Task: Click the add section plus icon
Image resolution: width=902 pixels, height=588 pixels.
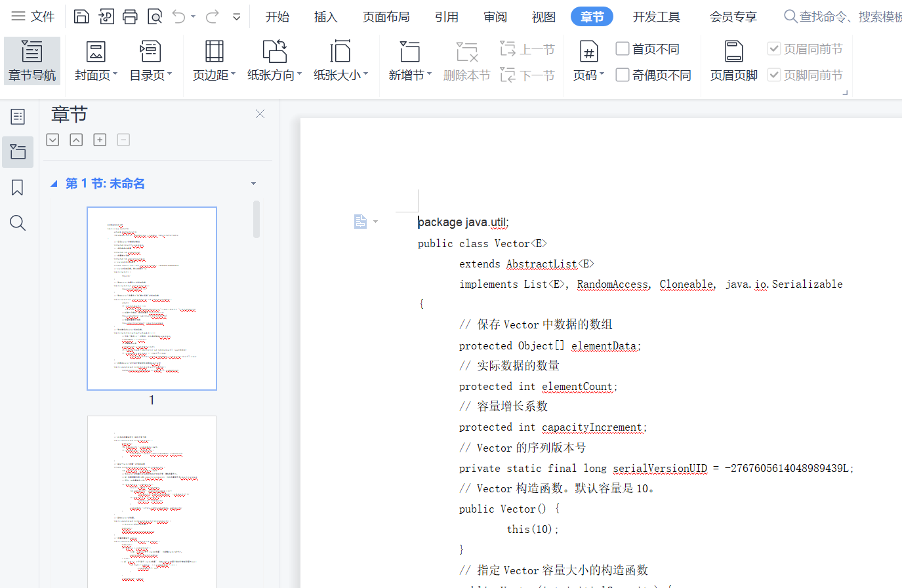Action: pyautogui.click(x=100, y=140)
